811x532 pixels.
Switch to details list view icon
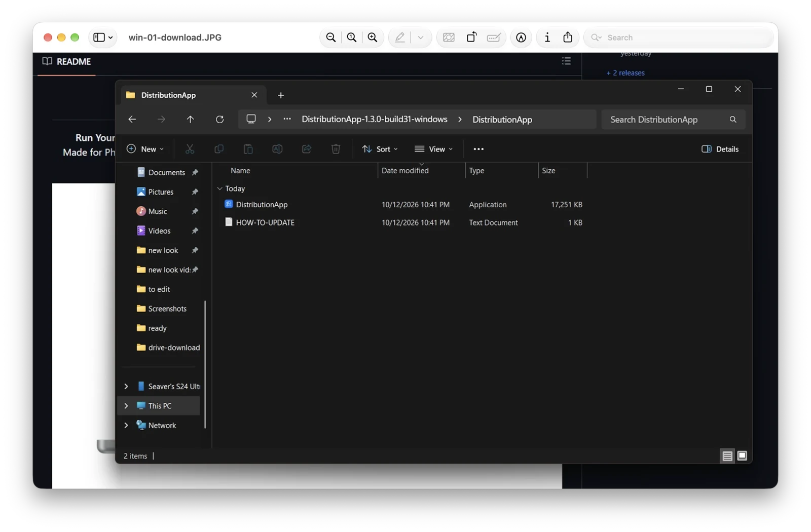point(727,456)
